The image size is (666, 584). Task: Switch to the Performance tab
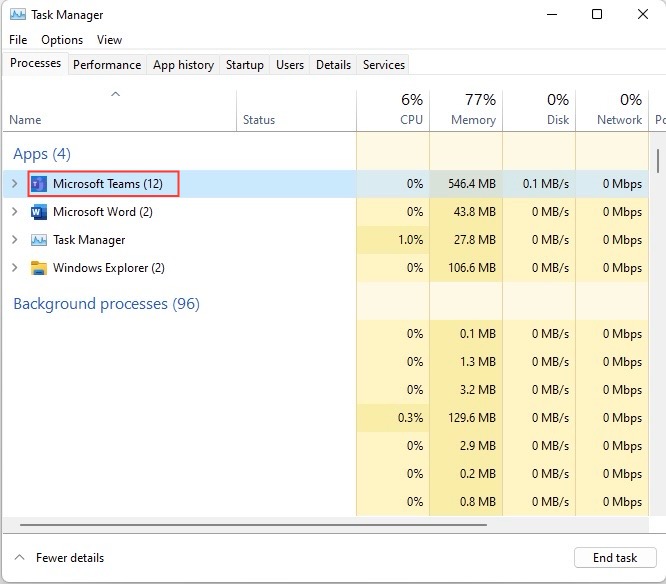pos(107,65)
